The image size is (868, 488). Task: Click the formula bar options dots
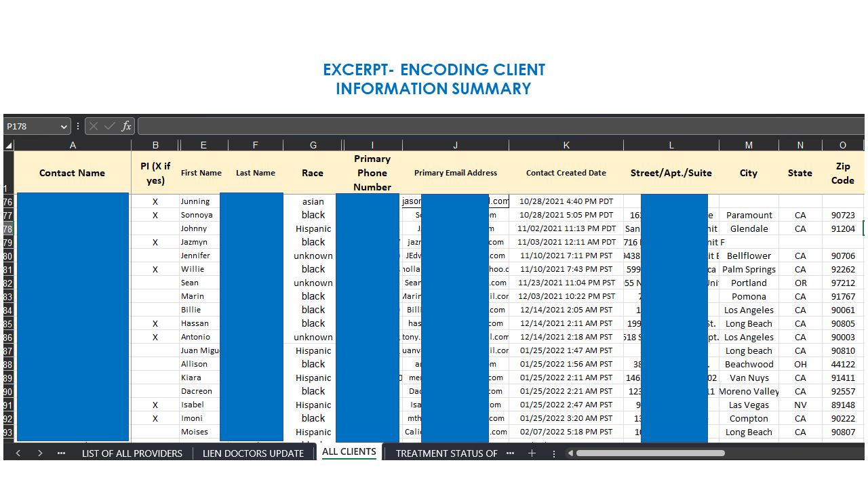pyautogui.click(x=78, y=126)
